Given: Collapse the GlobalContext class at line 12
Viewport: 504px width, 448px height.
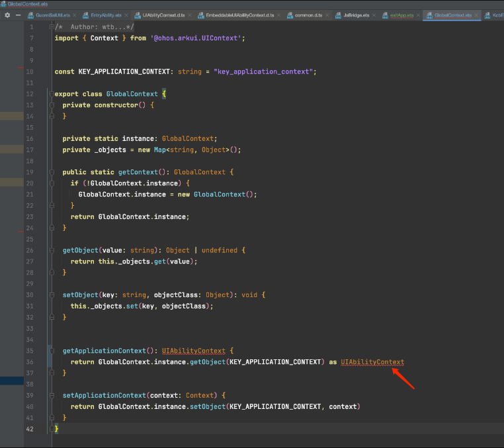Looking at the screenshot, I should (x=51, y=94).
